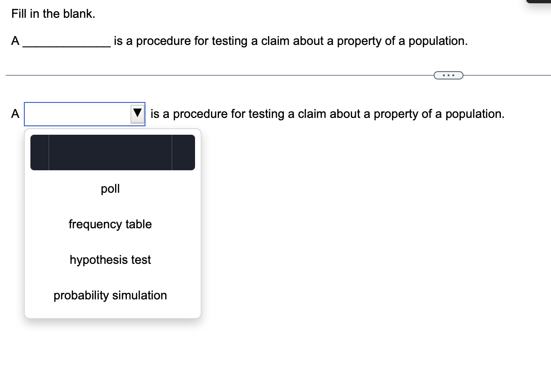Click 'poll' in the answer choices
The image size is (551, 392).
[x=110, y=189]
